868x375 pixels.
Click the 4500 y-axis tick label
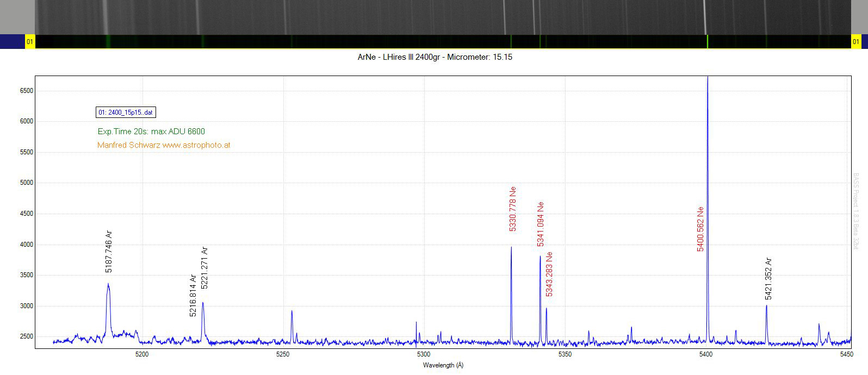[x=26, y=214]
